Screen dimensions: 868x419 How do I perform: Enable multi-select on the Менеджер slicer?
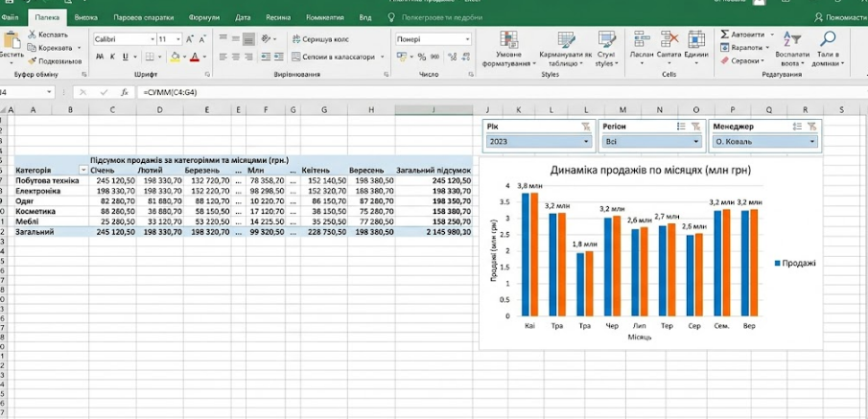(x=797, y=127)
